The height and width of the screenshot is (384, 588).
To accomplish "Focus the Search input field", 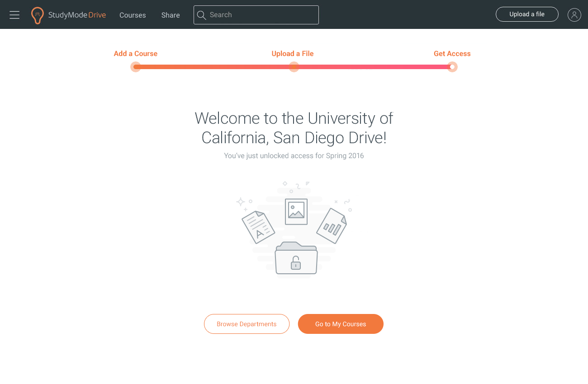I will tap(256, 15).
